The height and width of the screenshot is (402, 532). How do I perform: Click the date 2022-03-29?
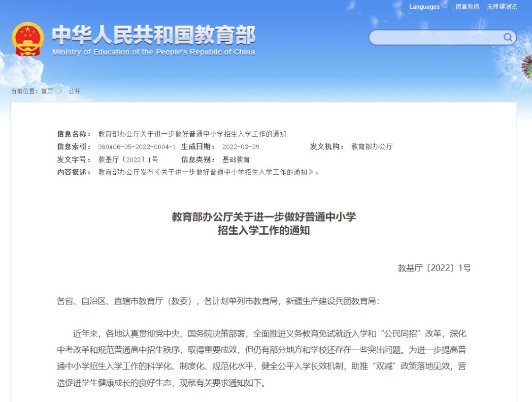point(241,147)
